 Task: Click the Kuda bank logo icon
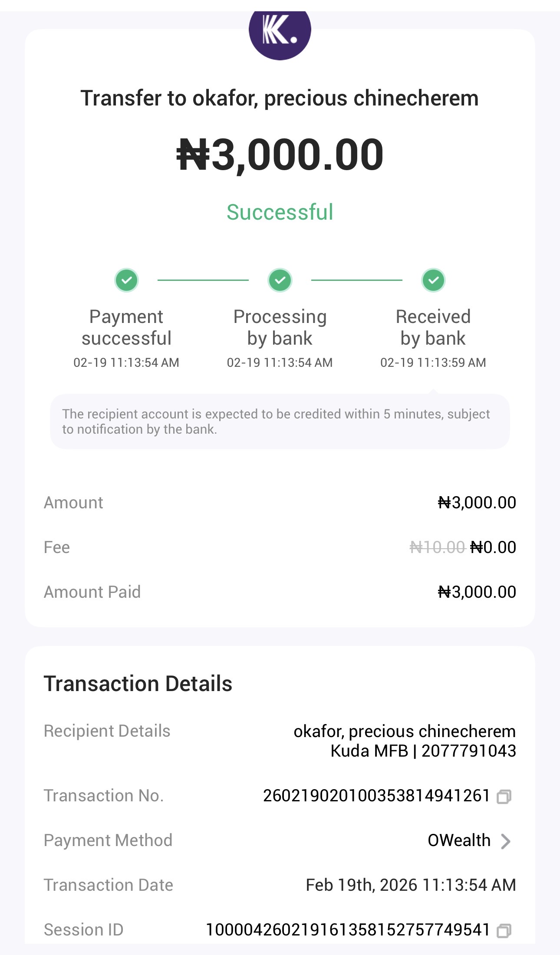click(280, 31)
